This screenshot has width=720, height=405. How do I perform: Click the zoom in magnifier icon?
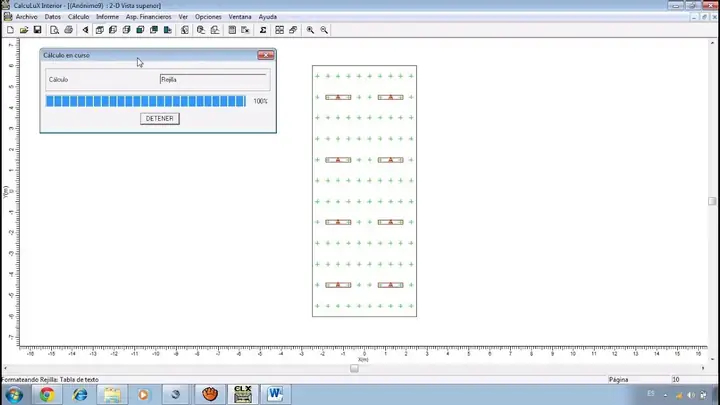(310, 30)
